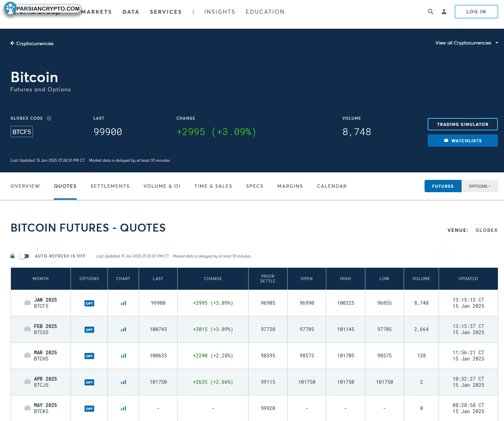Add FEB 2025 BTCG5 to watchlist briefcase

click(27, 329)
